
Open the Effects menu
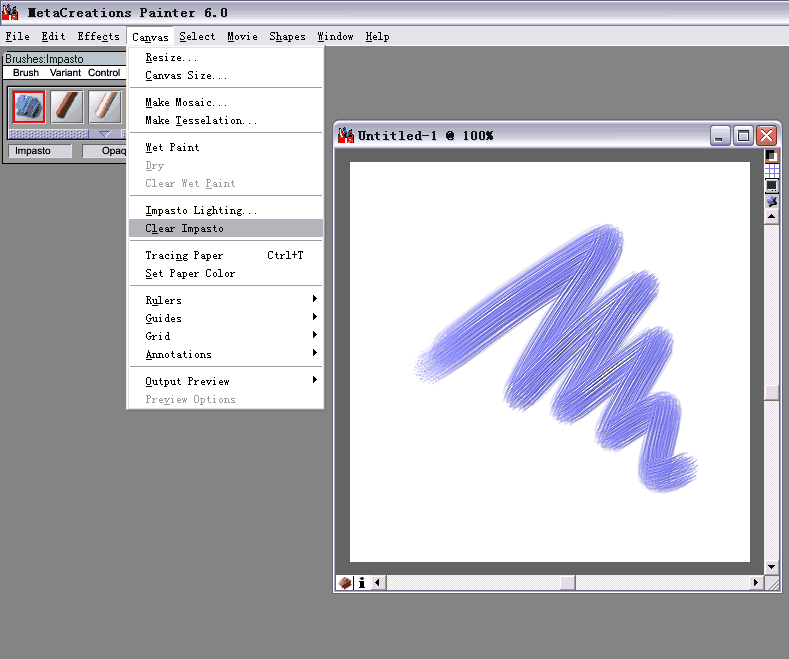click(x=98, y=37)
